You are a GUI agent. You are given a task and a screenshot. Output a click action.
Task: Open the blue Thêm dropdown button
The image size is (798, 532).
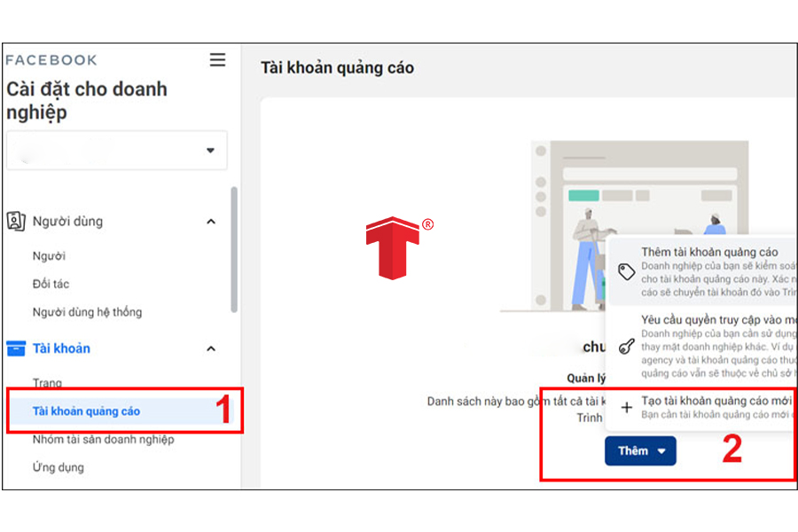click(640, 450)
